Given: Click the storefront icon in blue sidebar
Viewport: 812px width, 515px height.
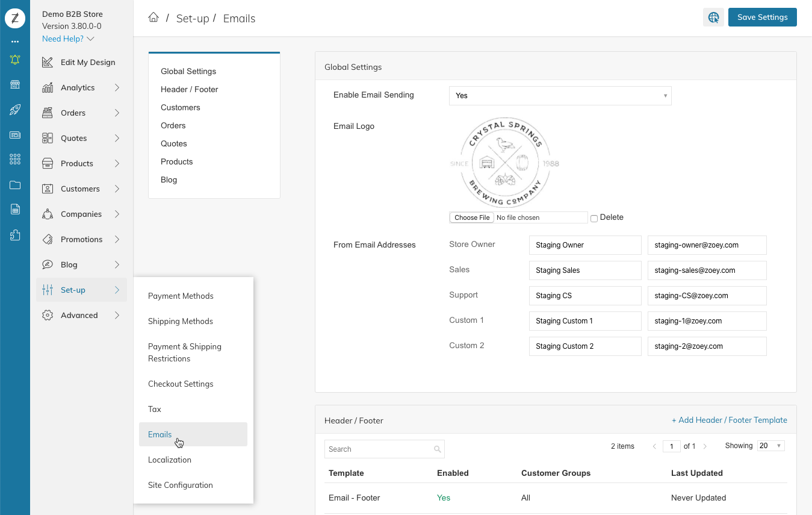Looking at the screenshot, I should (15, 84).
